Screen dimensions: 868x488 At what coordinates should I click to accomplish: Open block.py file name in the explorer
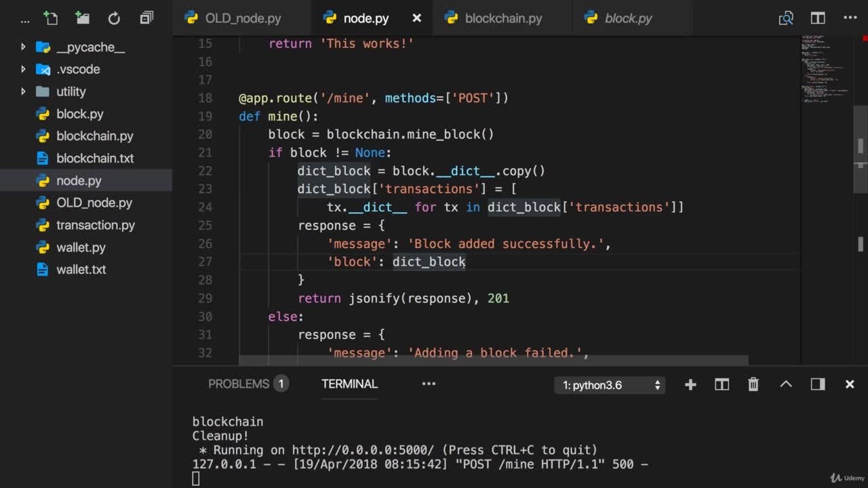80,114
